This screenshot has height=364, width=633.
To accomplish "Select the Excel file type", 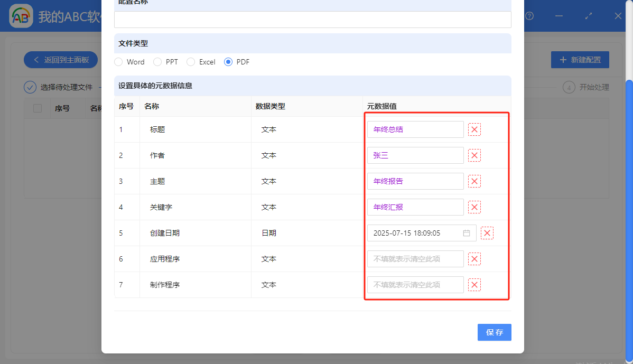I will click(x=191, y=62).
